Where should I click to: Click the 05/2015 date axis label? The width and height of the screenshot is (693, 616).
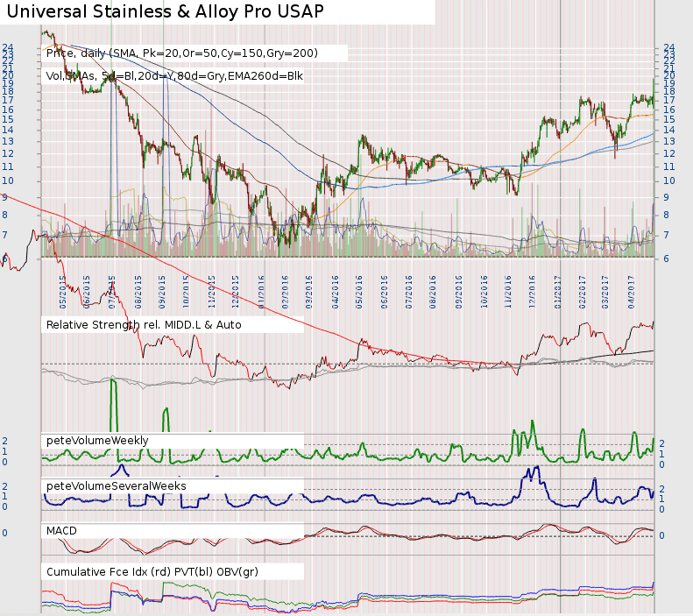[x=63, y=292]
